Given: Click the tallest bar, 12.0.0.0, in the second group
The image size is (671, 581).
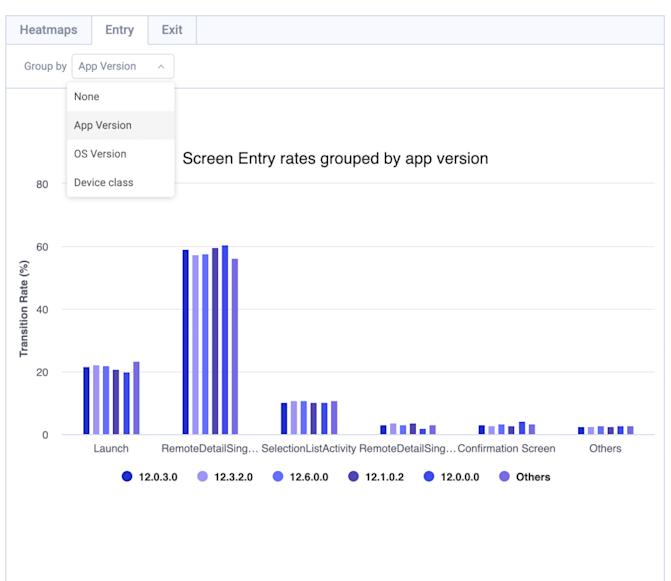Looking at the screenshot, I should click(x=225, y=340).
